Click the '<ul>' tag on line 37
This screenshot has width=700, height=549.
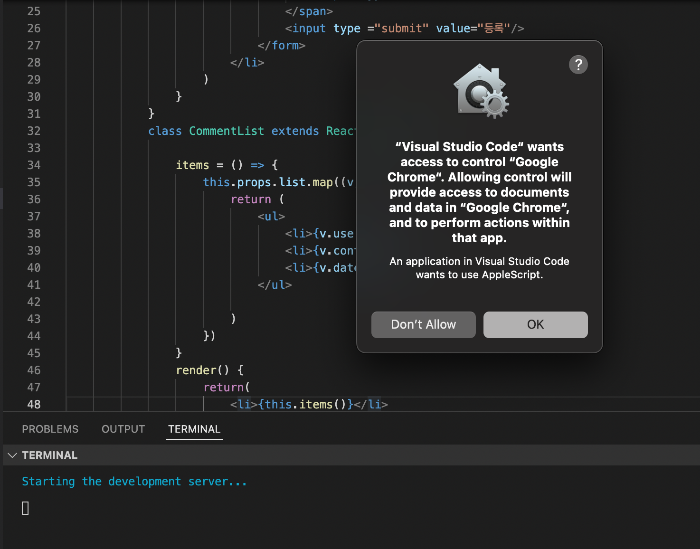pyautogui.click(x=271, y=216)
